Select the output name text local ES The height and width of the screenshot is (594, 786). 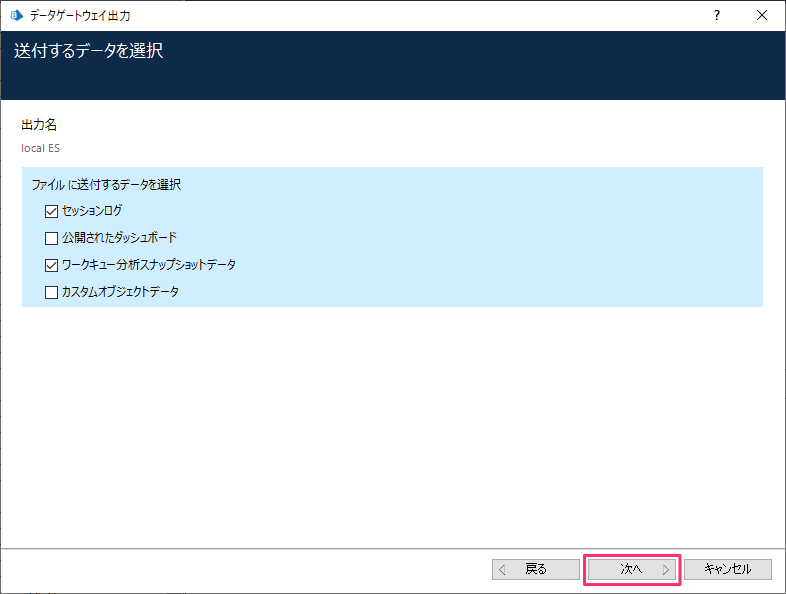coord(41,148)
